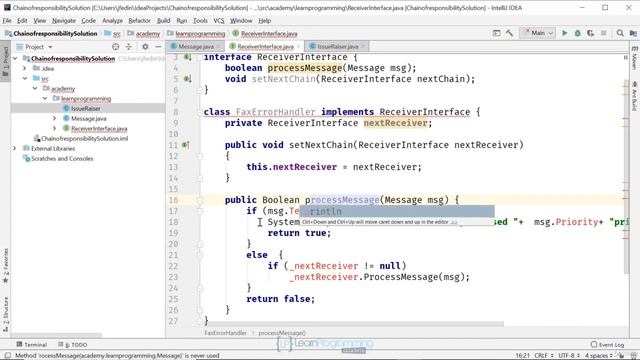Open the Structure side tool window
Image resolution: width=640 pixels, height=360 pixels.
5,313
